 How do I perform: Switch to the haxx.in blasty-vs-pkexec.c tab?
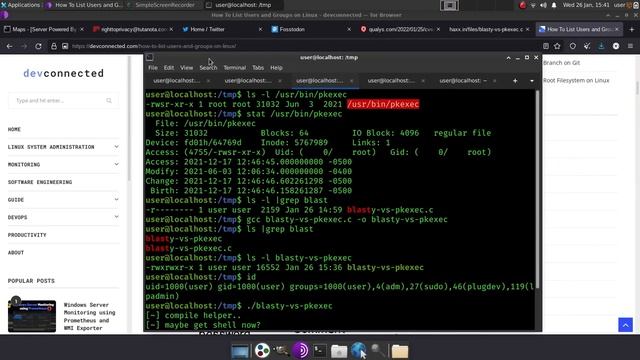point(486,29)
